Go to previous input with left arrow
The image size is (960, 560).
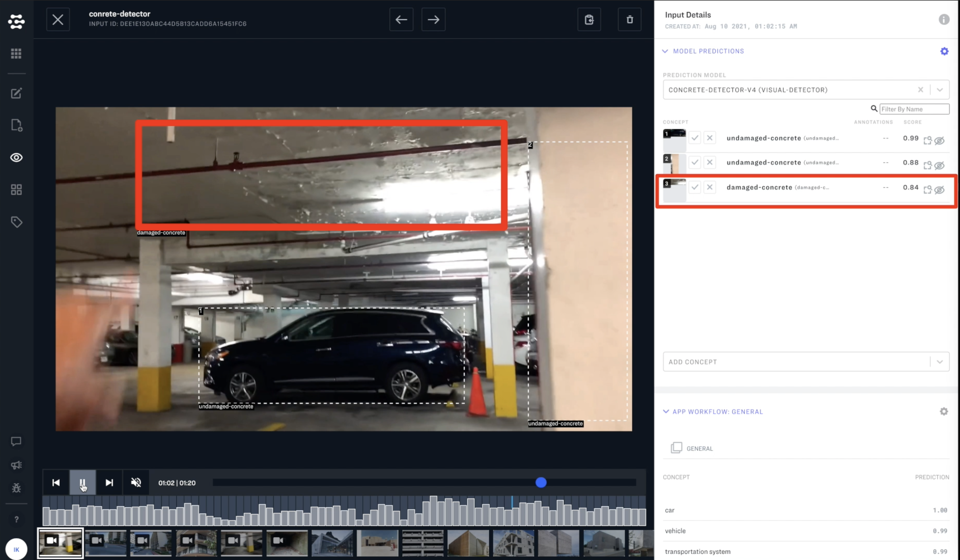point(401,20)
